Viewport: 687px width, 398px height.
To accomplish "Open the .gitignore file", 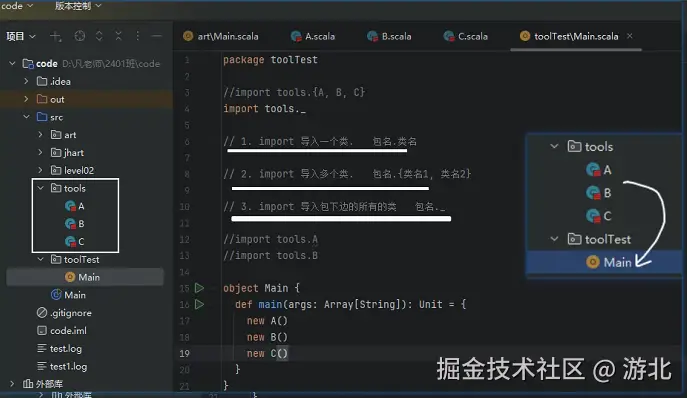I will pos(64,313).
